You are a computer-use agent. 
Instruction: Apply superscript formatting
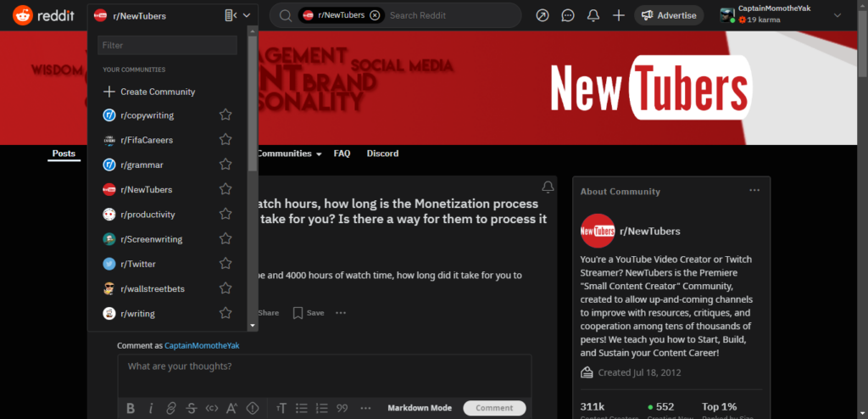pyautogui.click(x=232, y=409)
